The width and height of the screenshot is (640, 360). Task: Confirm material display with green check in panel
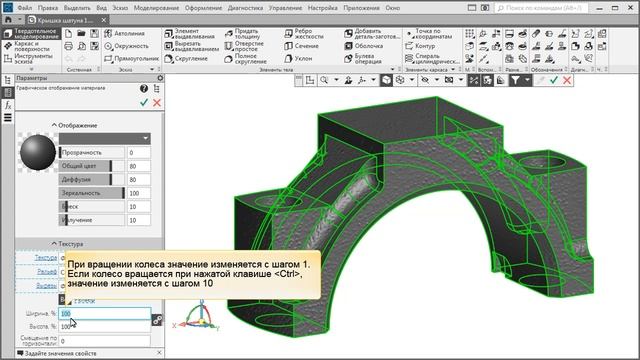(x=144, y=102)
